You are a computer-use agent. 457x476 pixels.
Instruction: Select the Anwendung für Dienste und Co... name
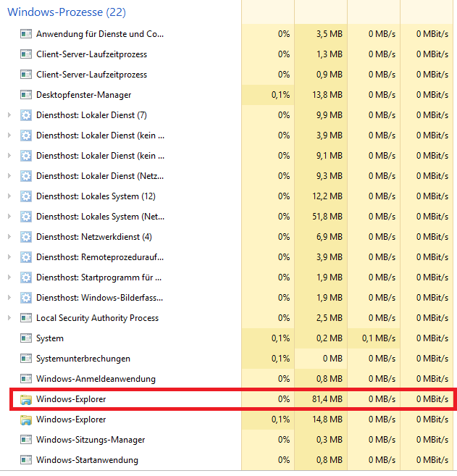[100, 34]
